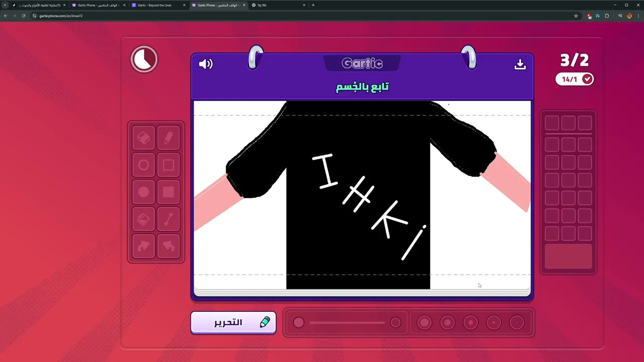644x362 pixels.
Task: Select the pencil drawing tool
Action: (169, 138)
